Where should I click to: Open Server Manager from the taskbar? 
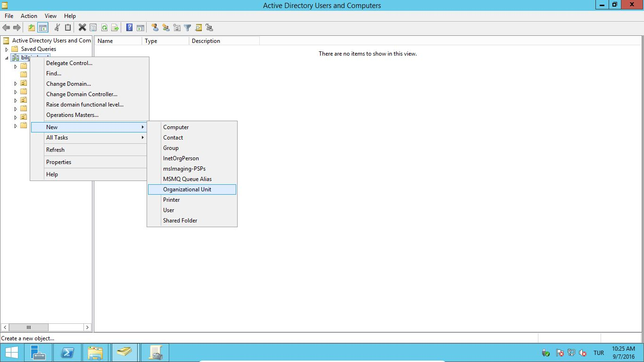(38, 353)
